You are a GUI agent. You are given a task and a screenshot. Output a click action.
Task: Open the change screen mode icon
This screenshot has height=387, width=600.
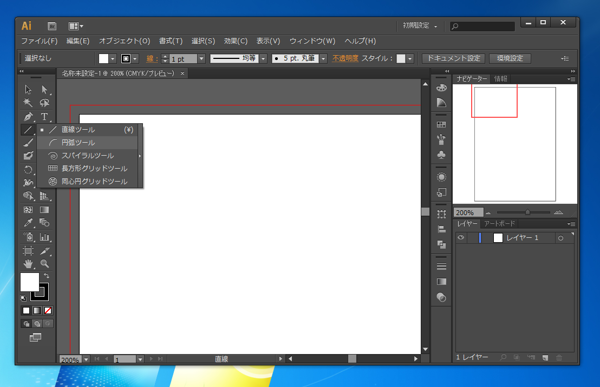(35, 337)
